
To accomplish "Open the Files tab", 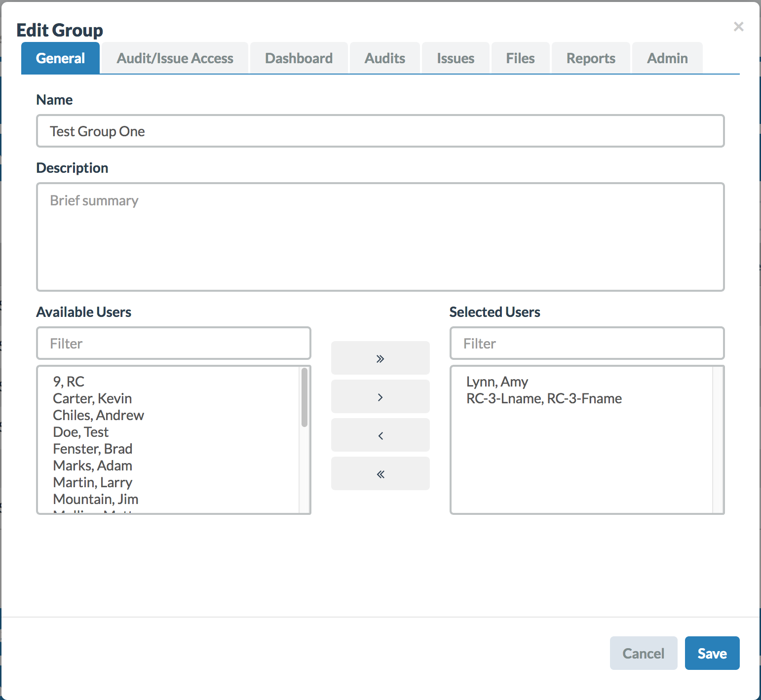I will pyautogui.click(x=520, y=58).
